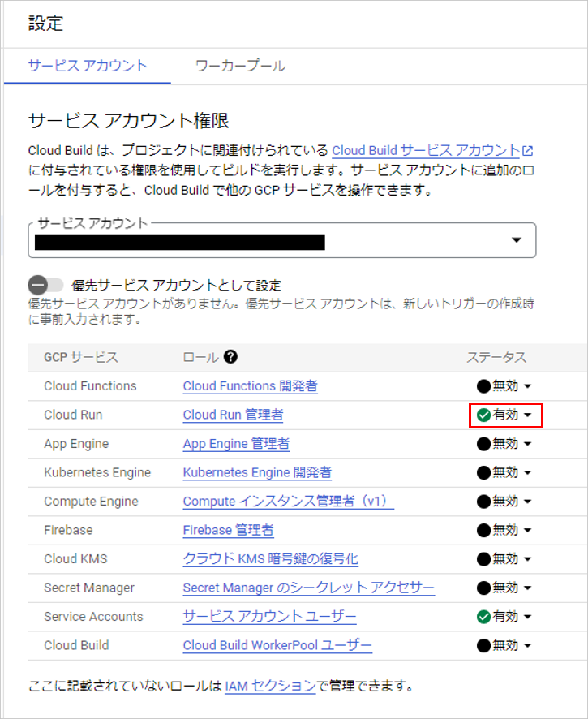Screen dimensions: 588x719
Task: Open the Cloud Build サービス アカウント link
Action: coord(426,150)
